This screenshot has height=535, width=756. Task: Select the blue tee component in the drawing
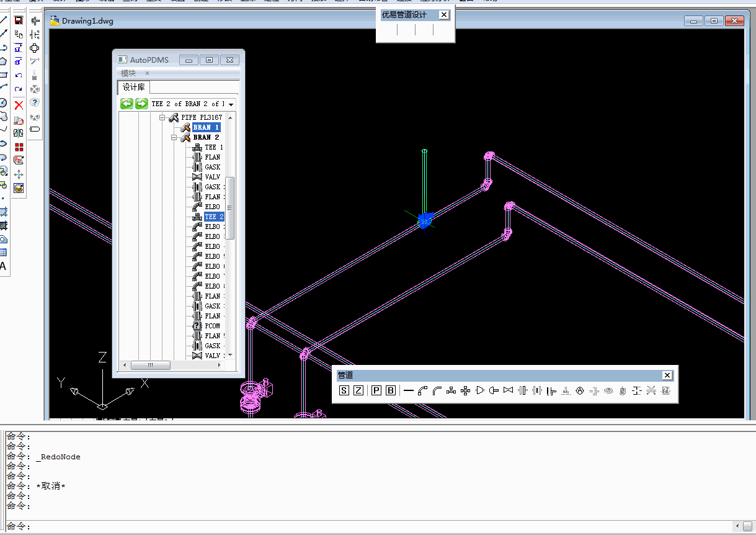425,220
